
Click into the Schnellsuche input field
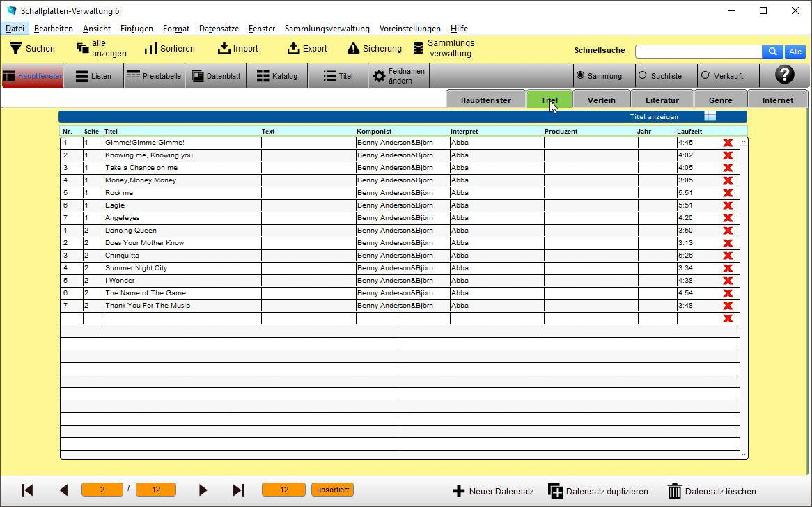click(x=698, y=52)
